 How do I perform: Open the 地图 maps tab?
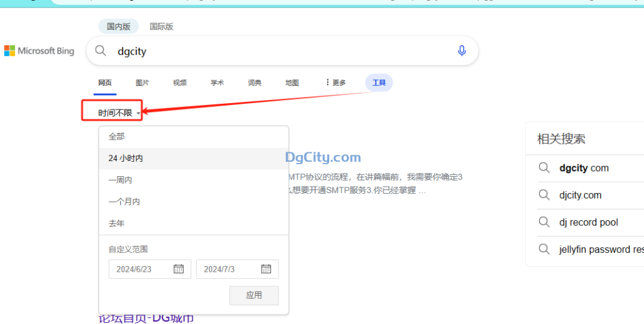pos(292,82)
